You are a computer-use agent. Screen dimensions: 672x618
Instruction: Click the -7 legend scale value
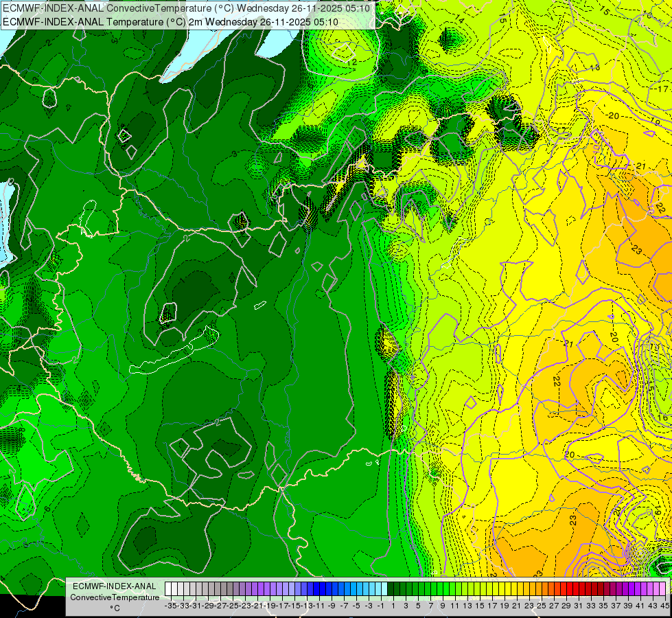(344, 606)
